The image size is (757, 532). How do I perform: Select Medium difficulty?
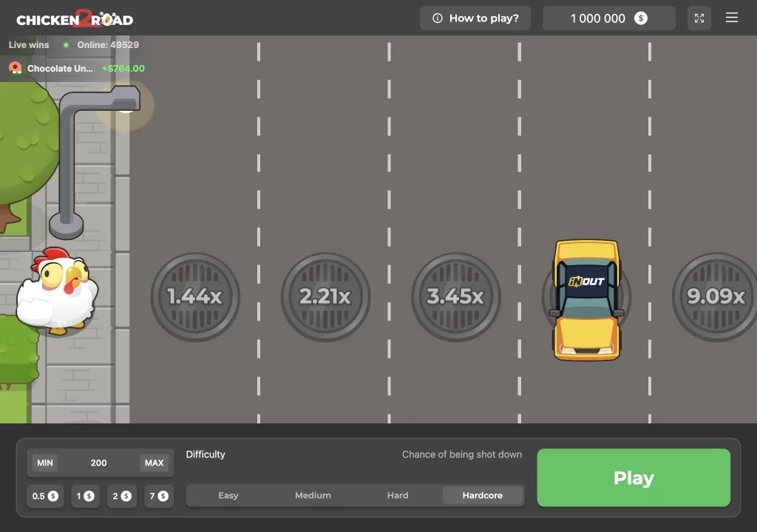[x=313, y=495]
